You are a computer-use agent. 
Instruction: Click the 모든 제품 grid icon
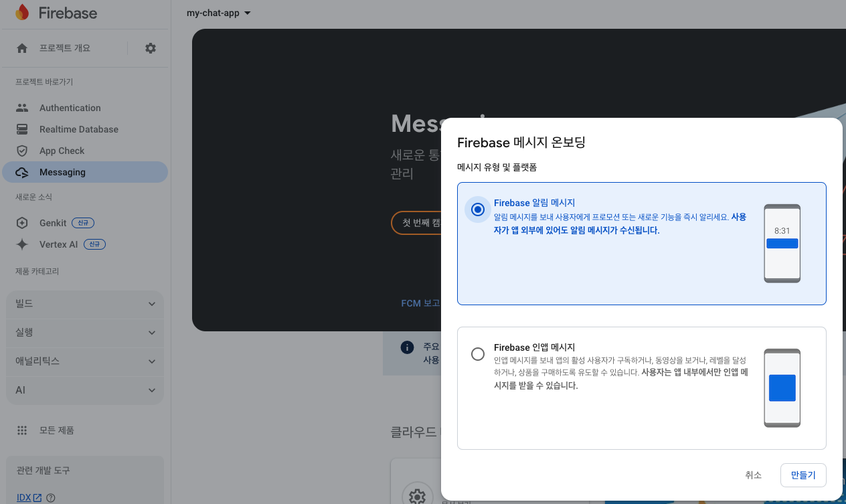pos(22,430)
